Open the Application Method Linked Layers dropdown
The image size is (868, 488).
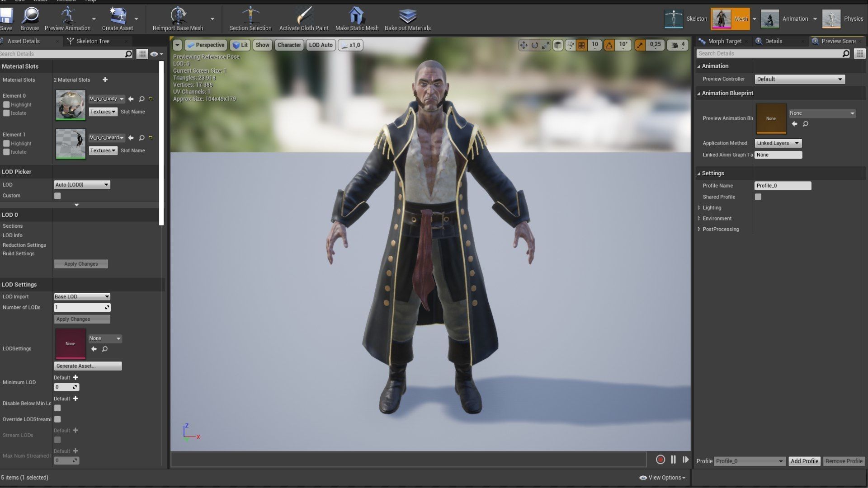tap(778, 143)
